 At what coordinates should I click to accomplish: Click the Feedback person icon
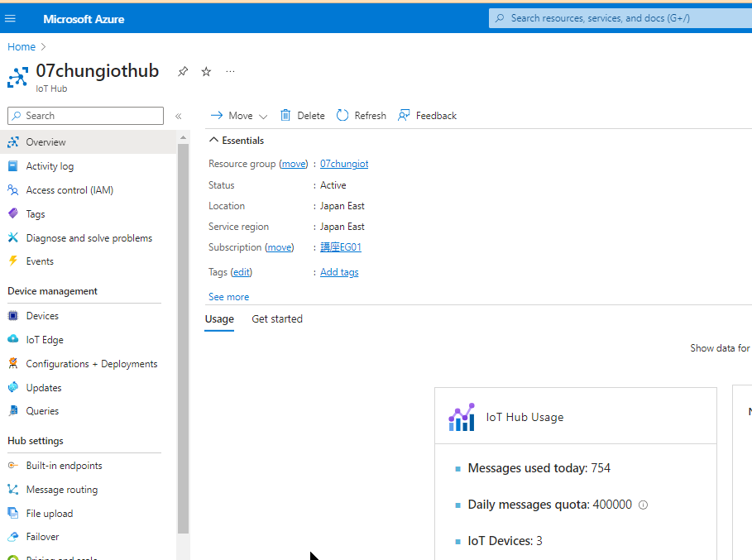404,115
